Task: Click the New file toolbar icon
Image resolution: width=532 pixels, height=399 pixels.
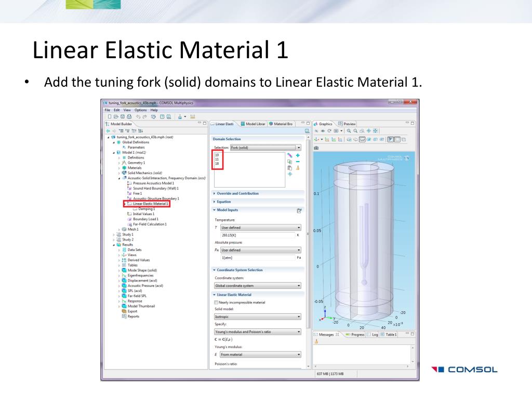Action: click(110, 116)
